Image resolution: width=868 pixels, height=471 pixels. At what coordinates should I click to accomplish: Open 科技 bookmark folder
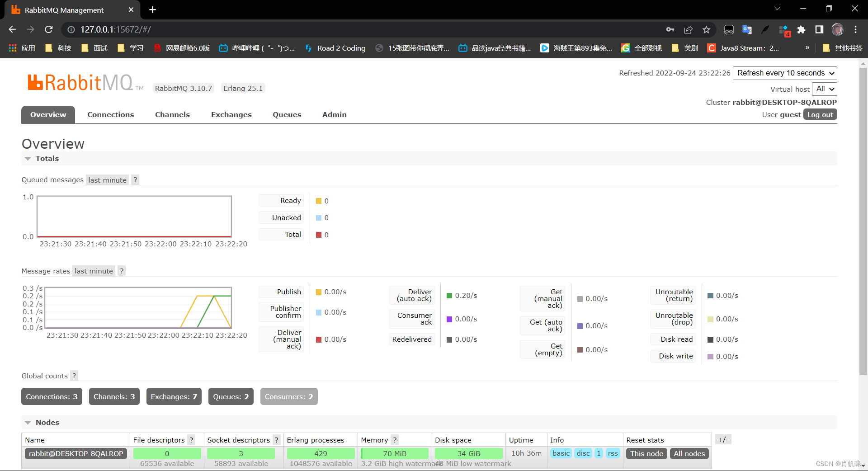[58, 48]
